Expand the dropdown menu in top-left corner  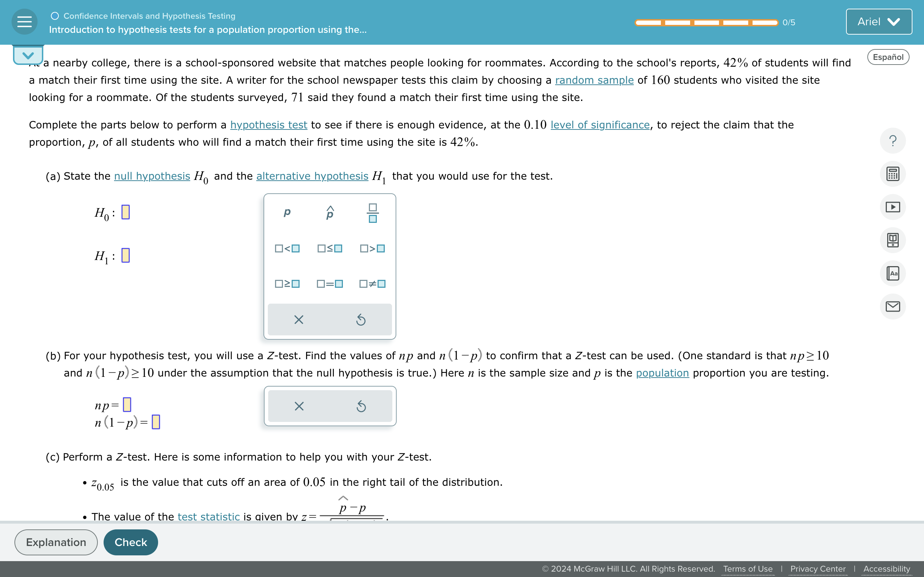coord(28,54)
